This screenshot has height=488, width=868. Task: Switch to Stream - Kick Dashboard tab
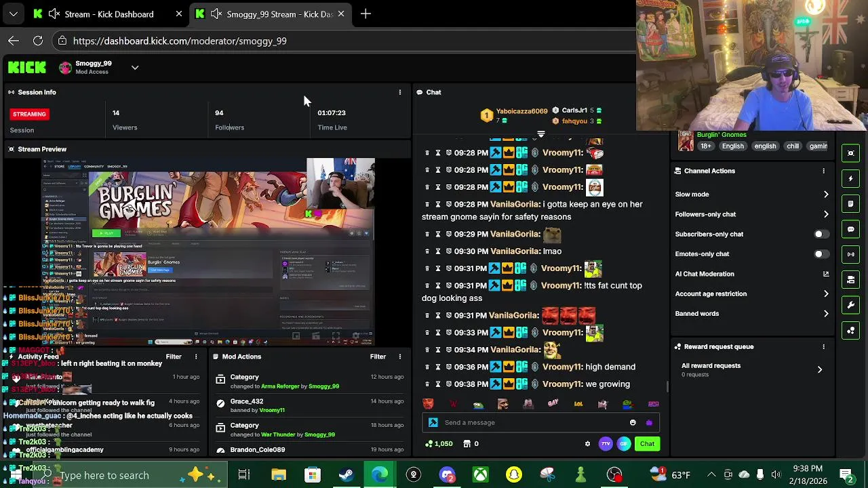click(x=108, y=14)
